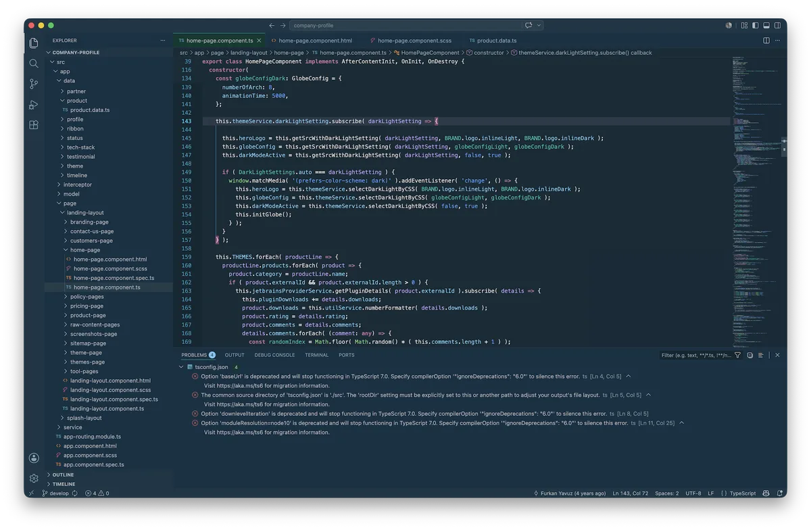The height and width of the screenshot is (532, 811).
Task: Switch to home-page.component.html editor tab
Action: pyautogui.click(x=311, y=41)
